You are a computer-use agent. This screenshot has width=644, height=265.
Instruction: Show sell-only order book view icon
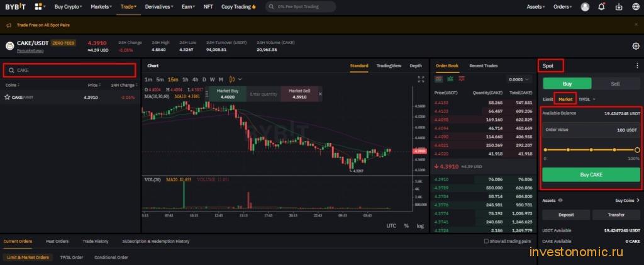(x=462, y=79)
